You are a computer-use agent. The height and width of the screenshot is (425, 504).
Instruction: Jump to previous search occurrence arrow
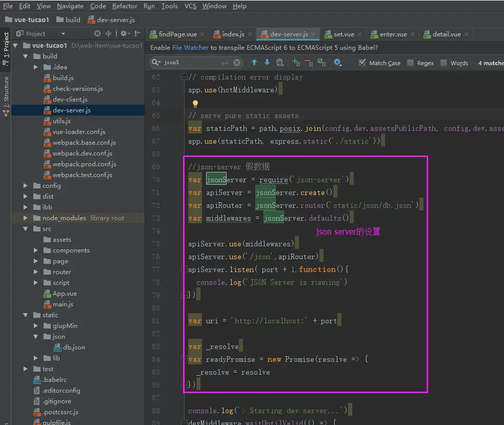[x=254, y=63]
